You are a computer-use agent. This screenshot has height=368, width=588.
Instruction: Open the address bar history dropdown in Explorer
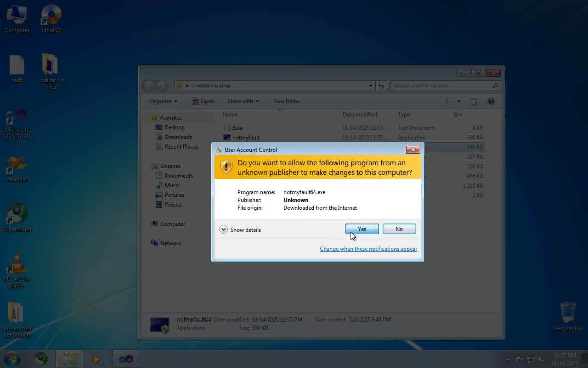pos(371,86)
